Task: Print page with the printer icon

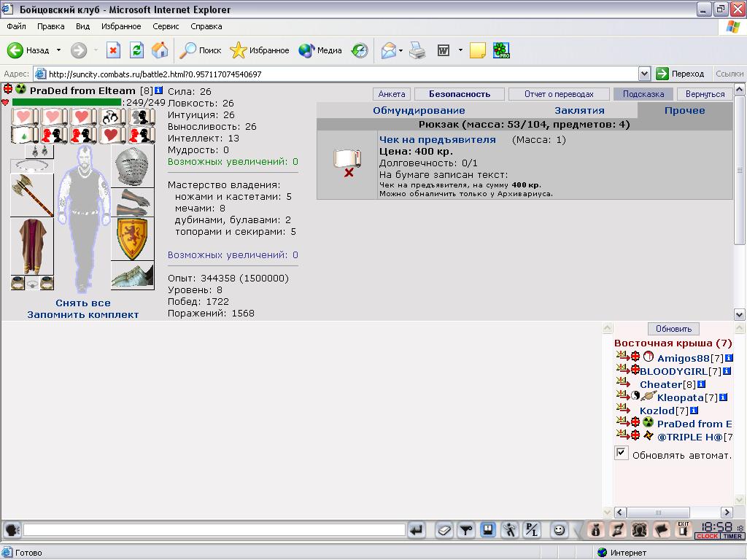Action: click(418, 50)
